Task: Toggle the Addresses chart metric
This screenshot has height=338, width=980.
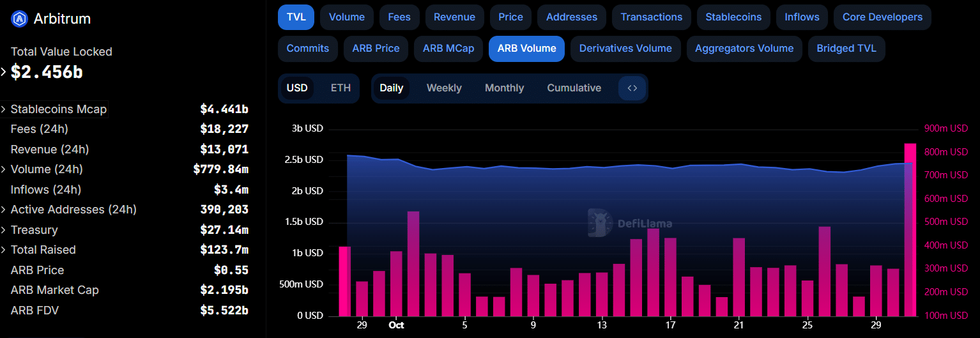Action: coord(572,17)
